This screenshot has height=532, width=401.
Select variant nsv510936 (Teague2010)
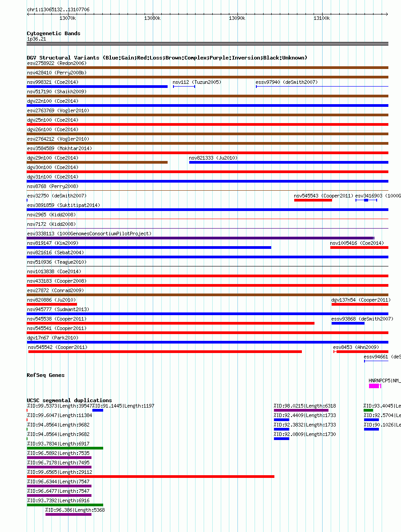(x=57, y=262)
